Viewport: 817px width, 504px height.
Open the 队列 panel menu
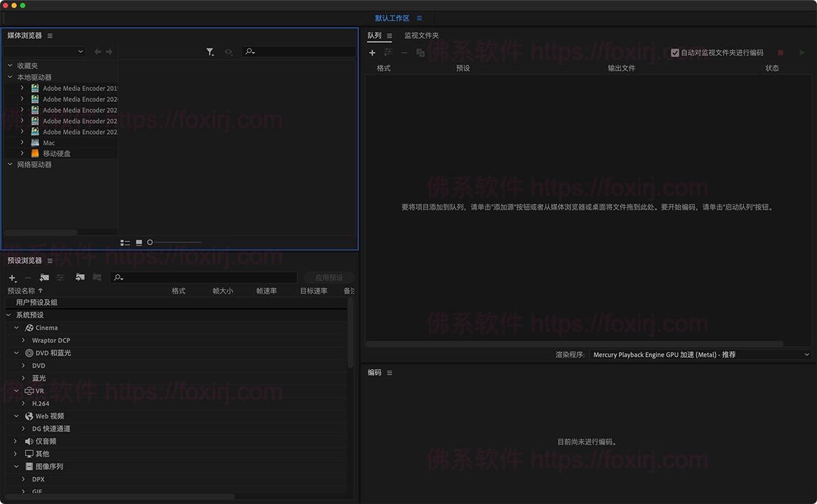(x=389, y=35)
